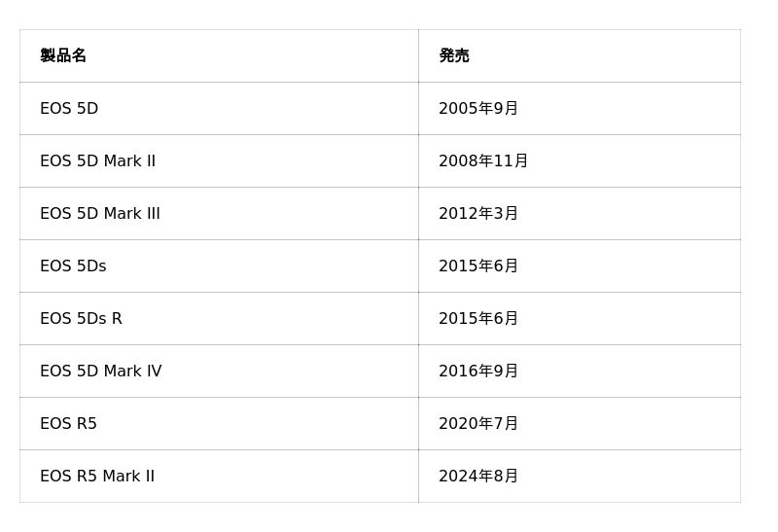Click the 製品名 column header
This screenshot has height=532, width=778.
63,56
